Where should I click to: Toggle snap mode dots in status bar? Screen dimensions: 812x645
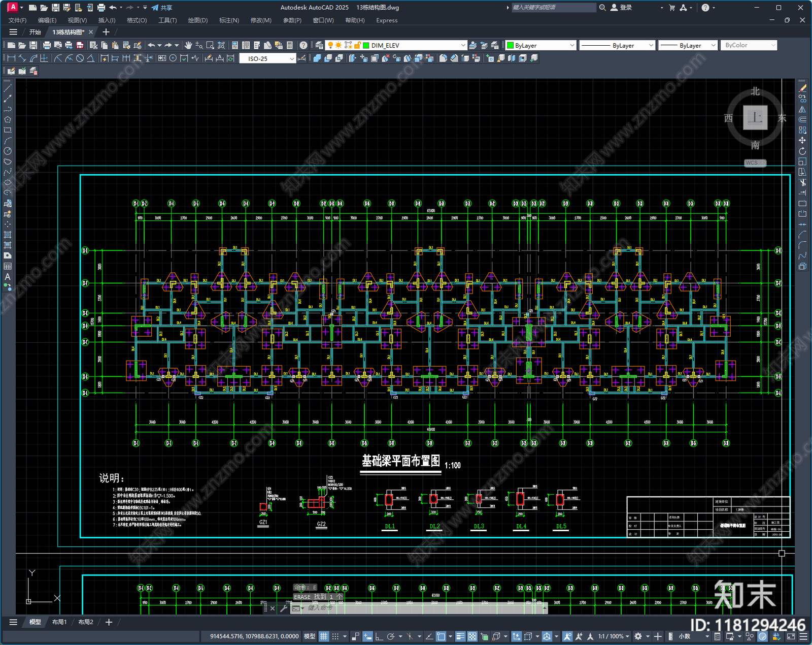335,636
